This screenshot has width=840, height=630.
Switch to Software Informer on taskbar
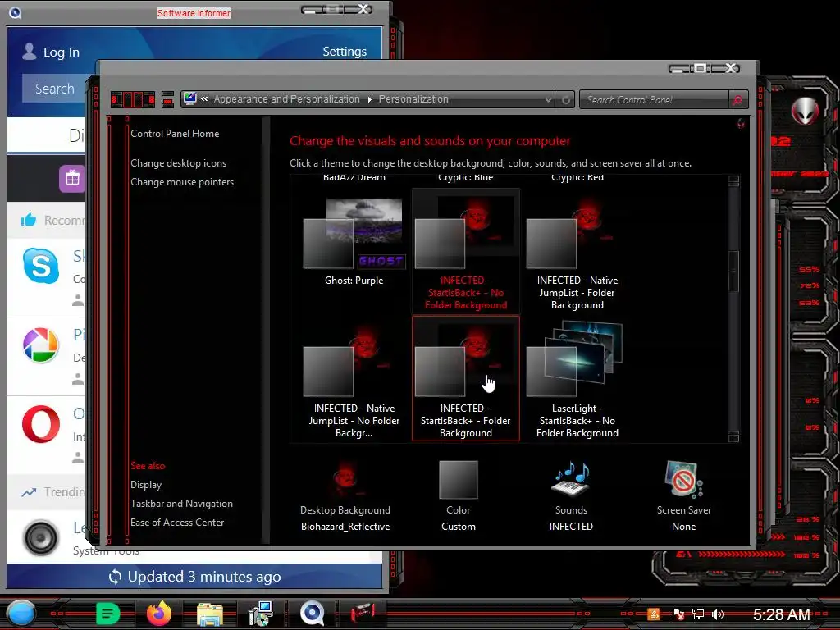(312, 614)
